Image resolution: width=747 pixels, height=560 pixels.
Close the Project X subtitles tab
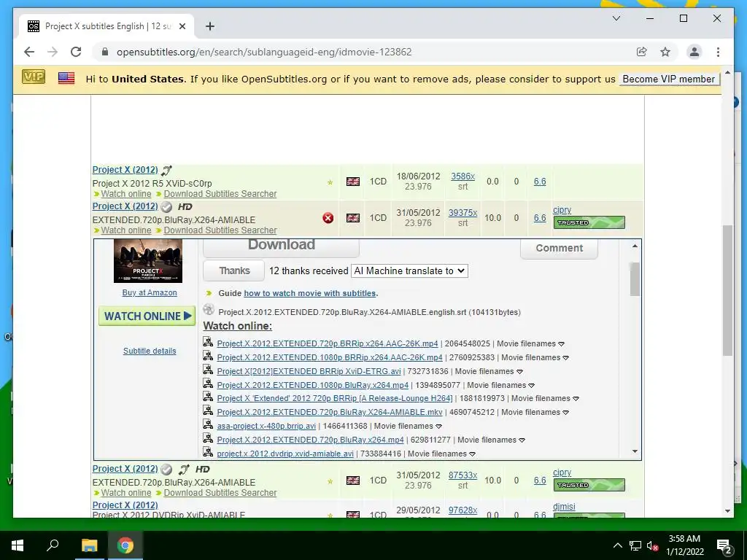tap(182, 26)
